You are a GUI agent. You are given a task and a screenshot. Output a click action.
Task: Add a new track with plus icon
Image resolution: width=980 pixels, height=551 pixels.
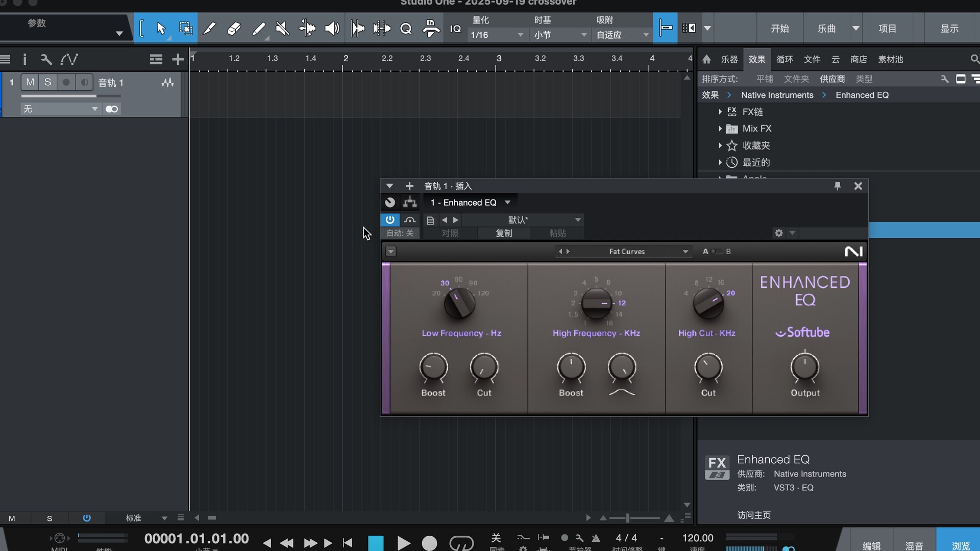coord(178,60)
